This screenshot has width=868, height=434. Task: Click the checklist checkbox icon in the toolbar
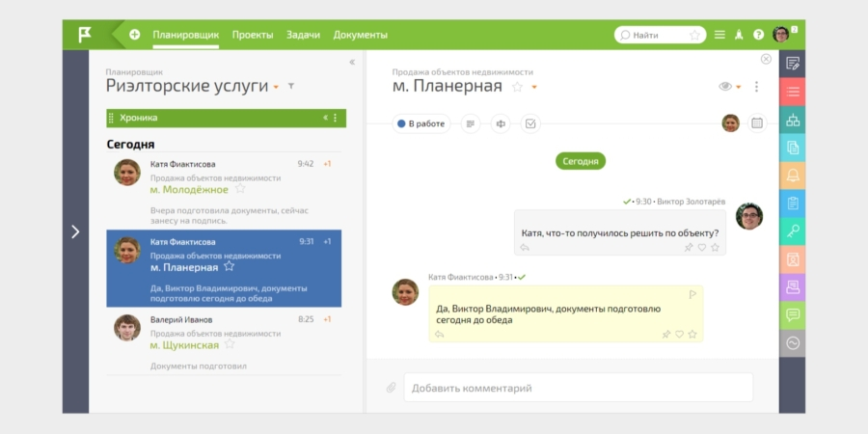coord(530,123)
